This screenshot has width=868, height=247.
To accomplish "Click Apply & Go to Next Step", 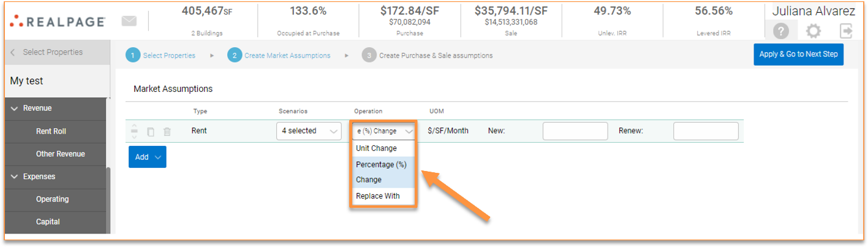I will pyautogui.click(x=798, y=54).
